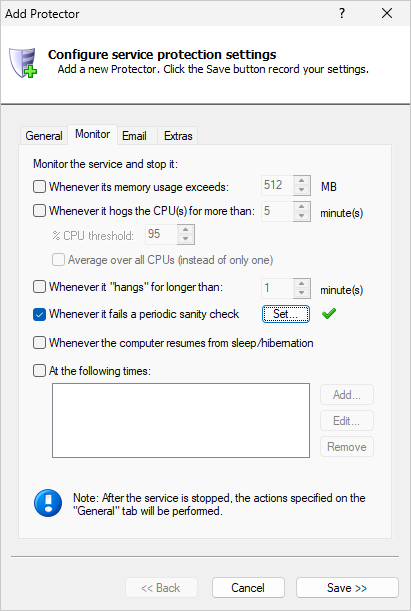Increase the memory usage MB value
Image resolution: width=411 pixels, height=611 pixels.
tap(302, 181)
